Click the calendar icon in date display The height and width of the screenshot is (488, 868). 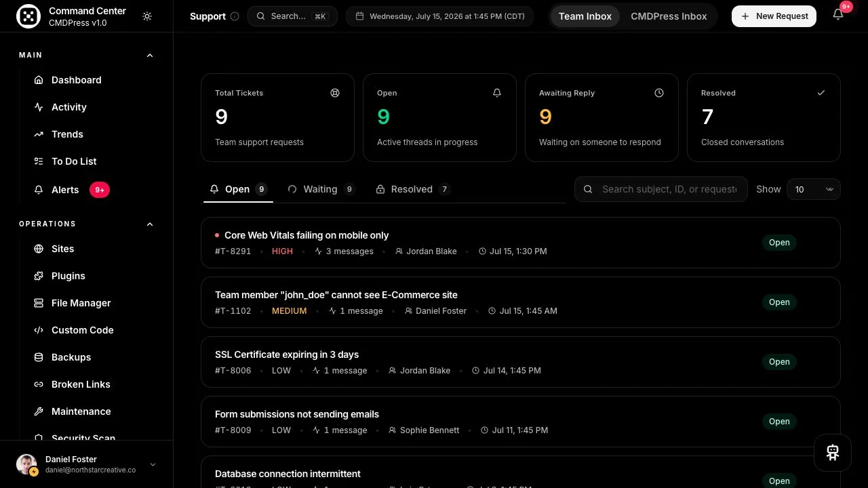pos(360,16)
